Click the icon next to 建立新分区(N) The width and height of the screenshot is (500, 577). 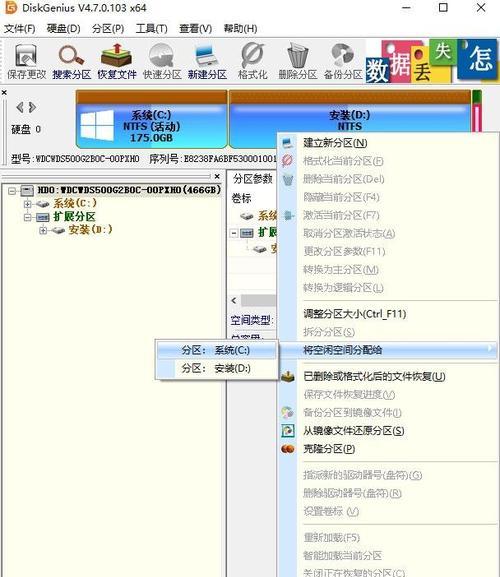point(287,143)
